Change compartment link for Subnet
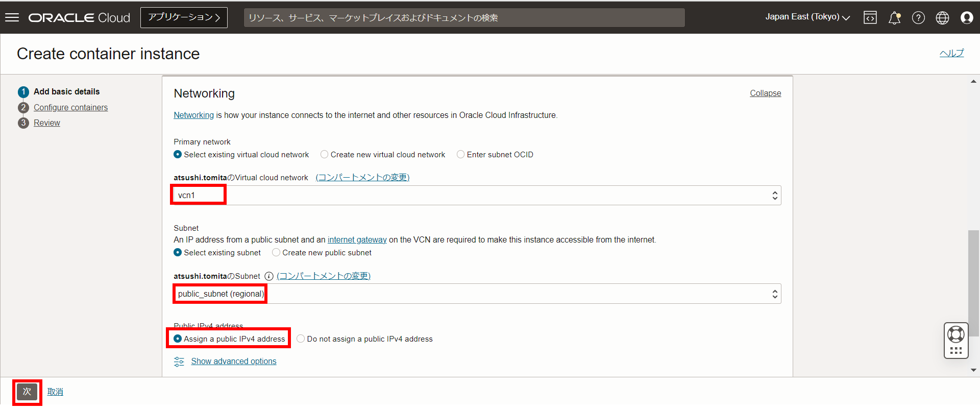The image size is (980, 410). tap(324, 276)
